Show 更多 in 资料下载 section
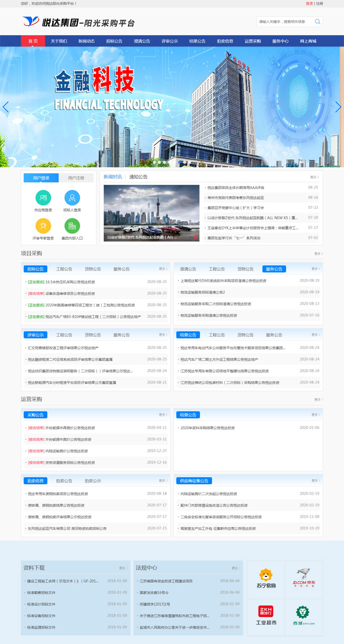Screen dimensions: 344x644 point(123,568)
